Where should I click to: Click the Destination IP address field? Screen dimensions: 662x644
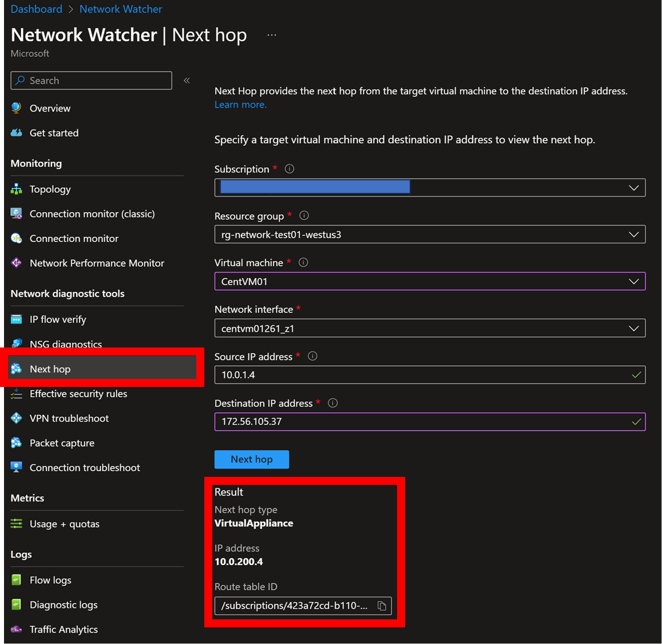[430, 421]
